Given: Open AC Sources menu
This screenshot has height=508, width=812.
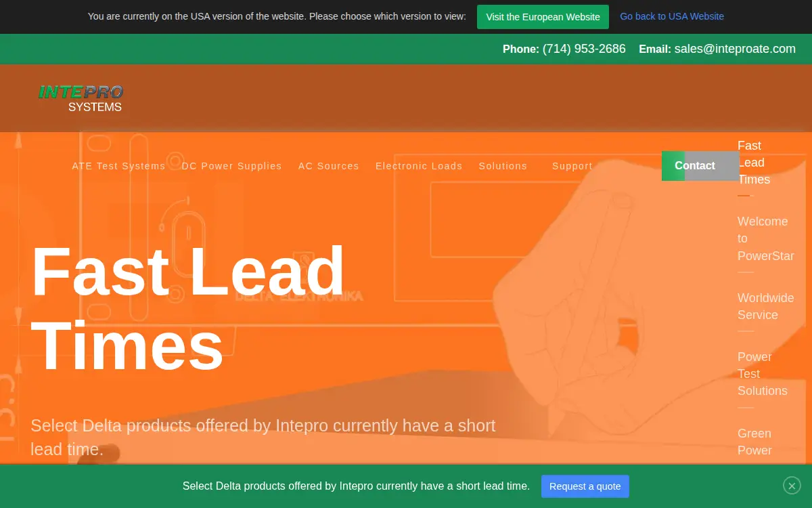Looking at the screenshot, I should pyautogui.click(x=329, y=166).
